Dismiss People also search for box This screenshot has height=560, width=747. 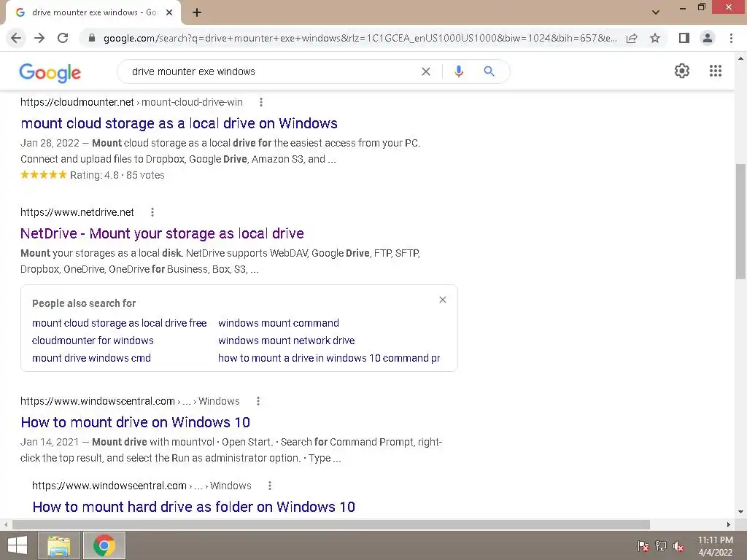tap(443, 300)
